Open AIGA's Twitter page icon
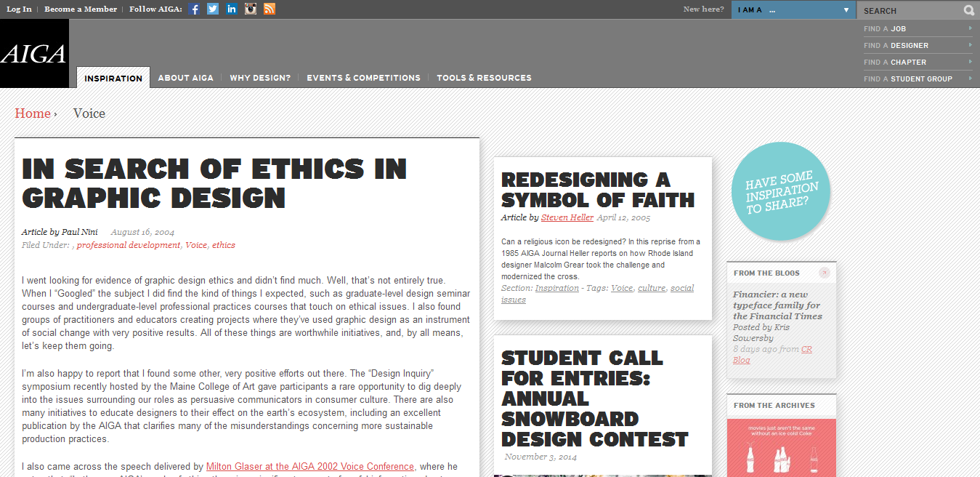980x477 pixels. pyautogui.click(x=213, y=9)
